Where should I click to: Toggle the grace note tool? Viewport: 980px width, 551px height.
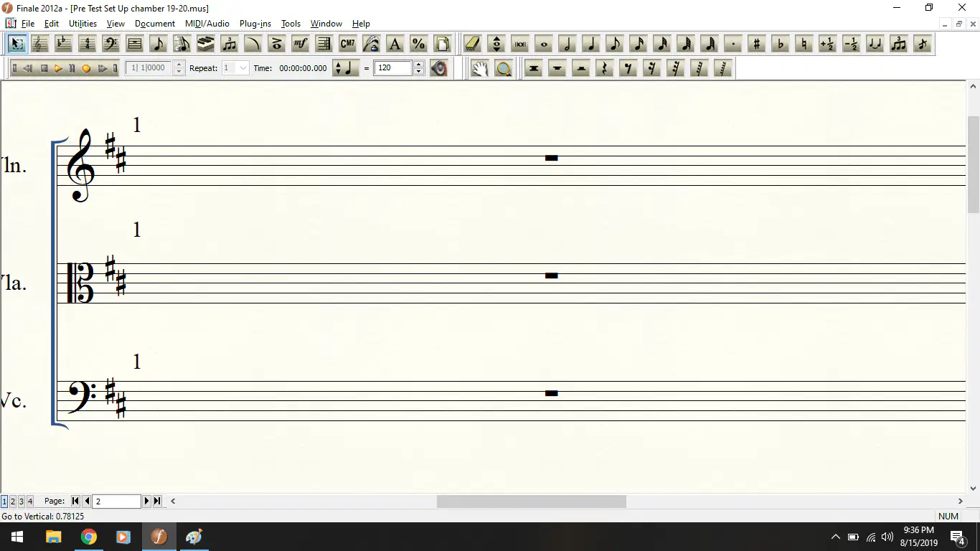(x=923, y=44)
